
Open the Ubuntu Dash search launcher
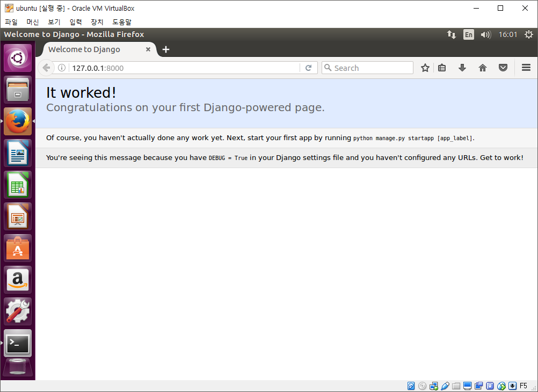coord(18,58)
